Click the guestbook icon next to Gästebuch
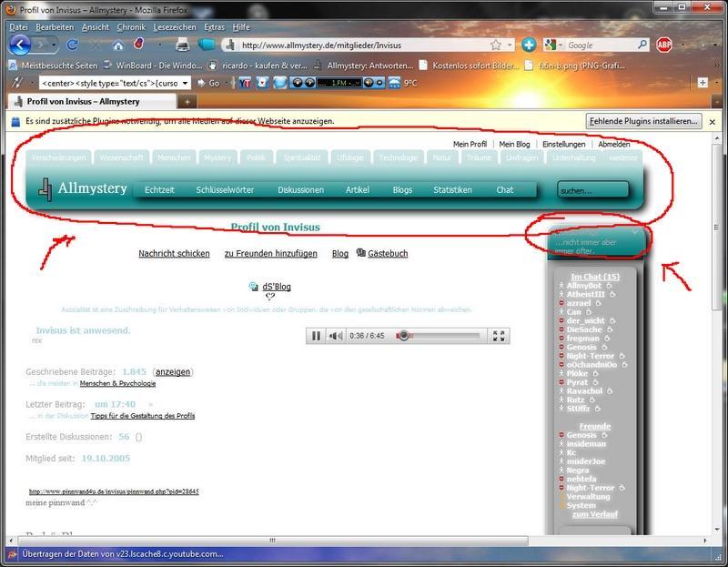The height and width of the screenshot is (567, 728). click(x=360, y=253)
